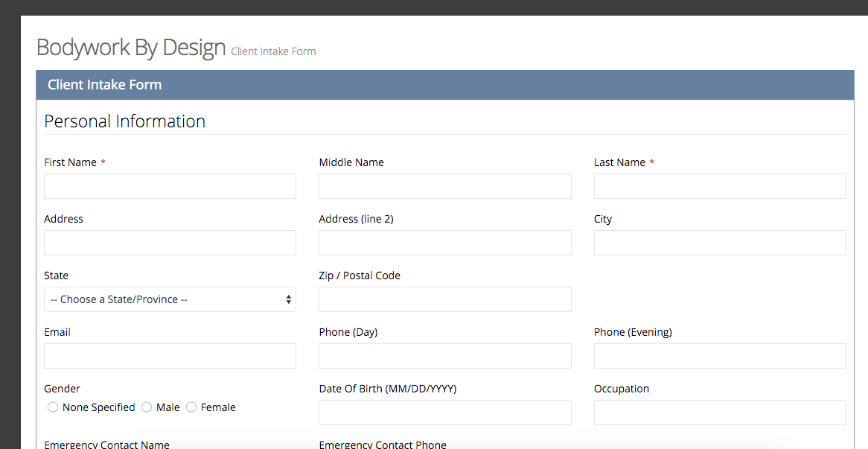868x449 pixels.
Task: Open the Choose a State/Province dropdown
Action: [170, 299]
